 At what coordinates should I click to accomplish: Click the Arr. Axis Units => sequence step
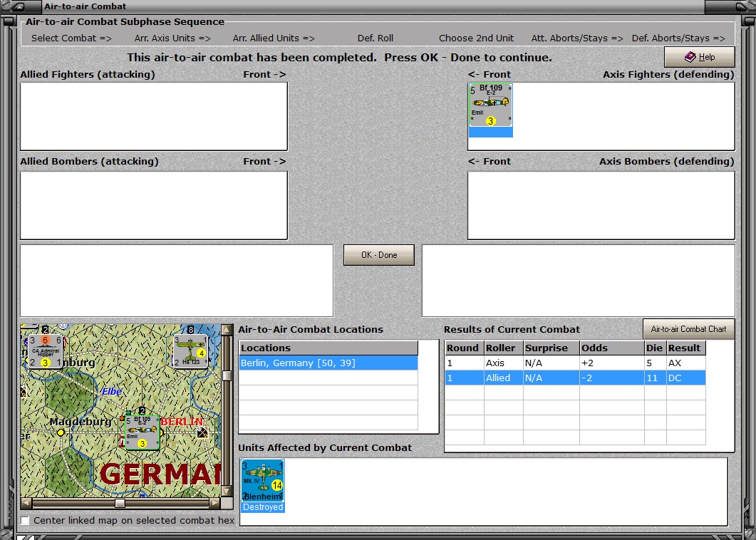tap(172, 38)
